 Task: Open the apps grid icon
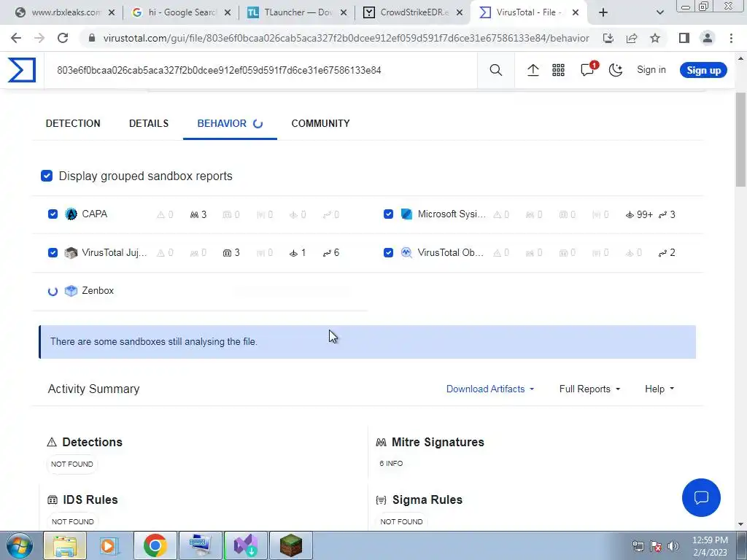(x=558, y=70)
